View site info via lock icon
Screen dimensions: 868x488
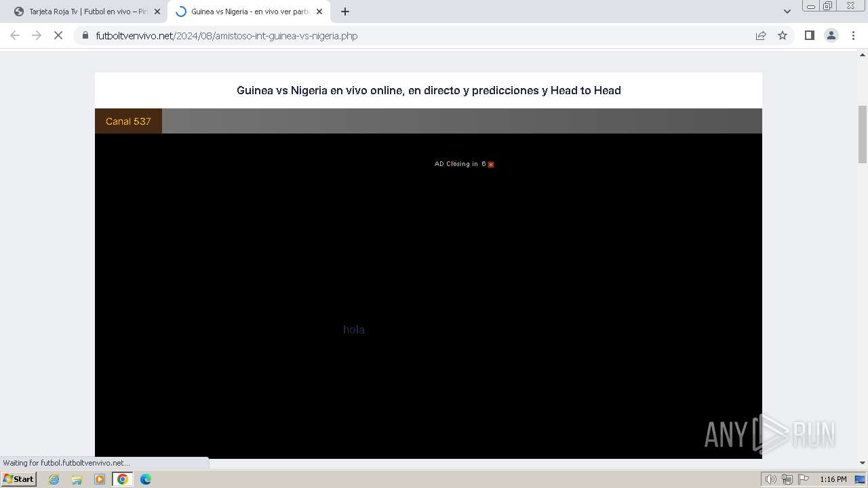coord(85,35)
